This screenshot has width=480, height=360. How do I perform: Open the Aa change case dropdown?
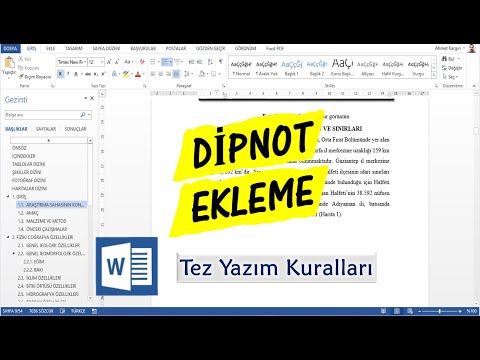click(x=129, y=62)
